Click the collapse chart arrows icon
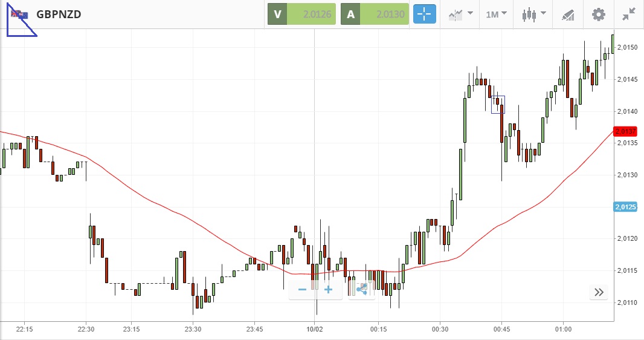 click(x=629, y=15)
